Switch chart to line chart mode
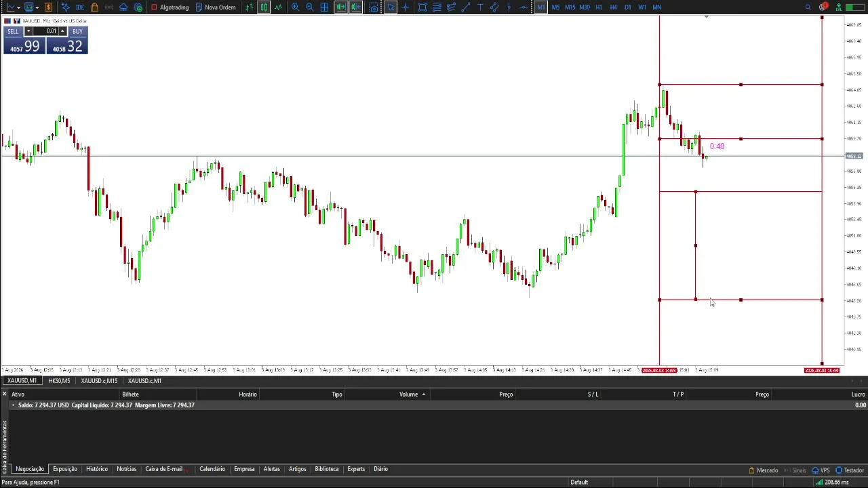 click(x=278, y=7)
